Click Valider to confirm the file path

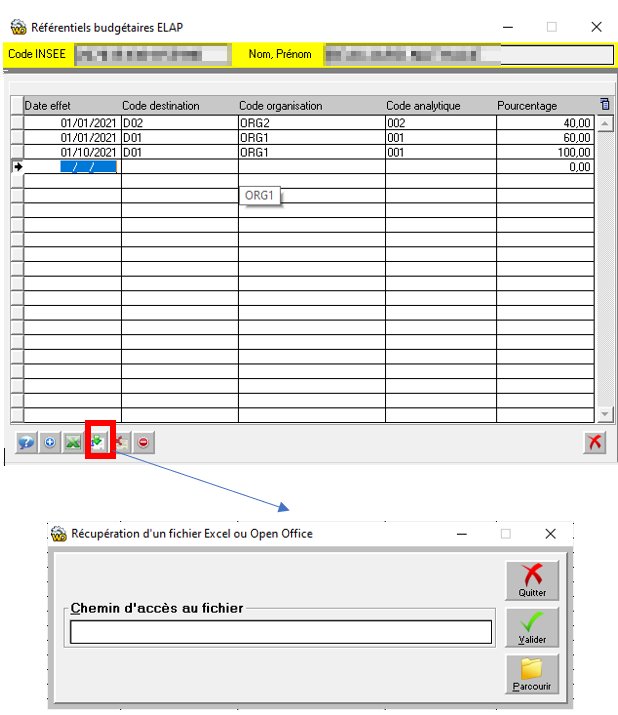tap(532, 627)
